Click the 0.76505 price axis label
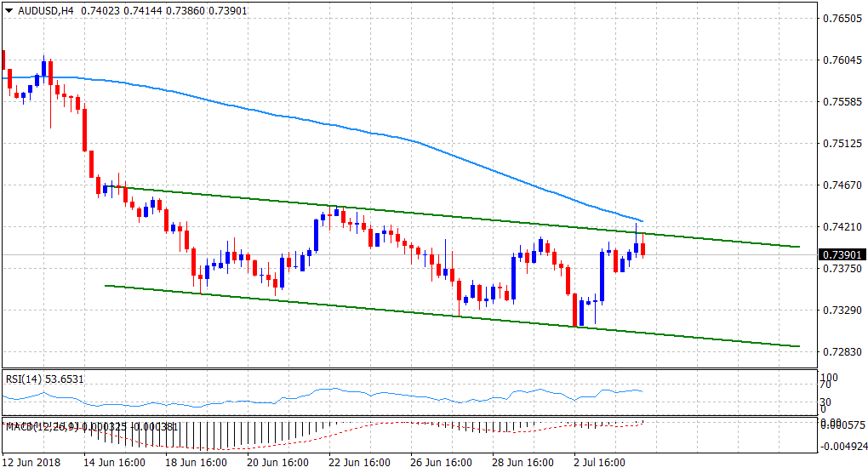The width and height of the screenshot is (868, 473). click(840, 18)
